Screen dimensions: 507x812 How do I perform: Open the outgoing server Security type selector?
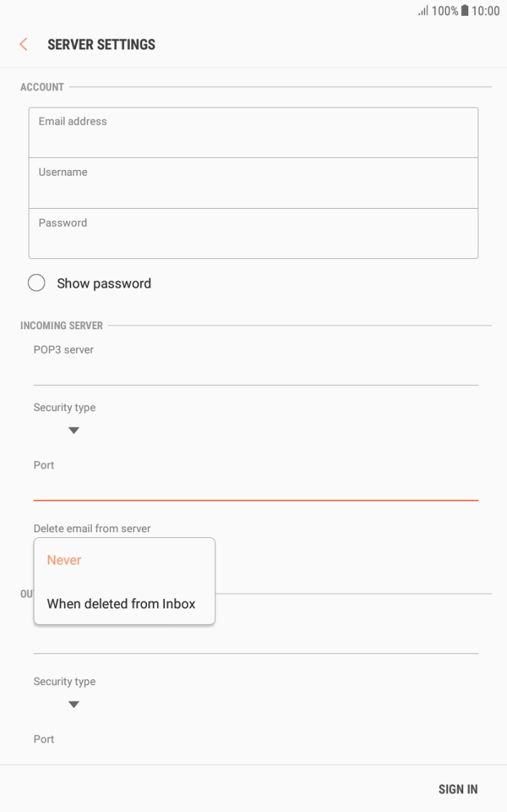tap(74, 693)
